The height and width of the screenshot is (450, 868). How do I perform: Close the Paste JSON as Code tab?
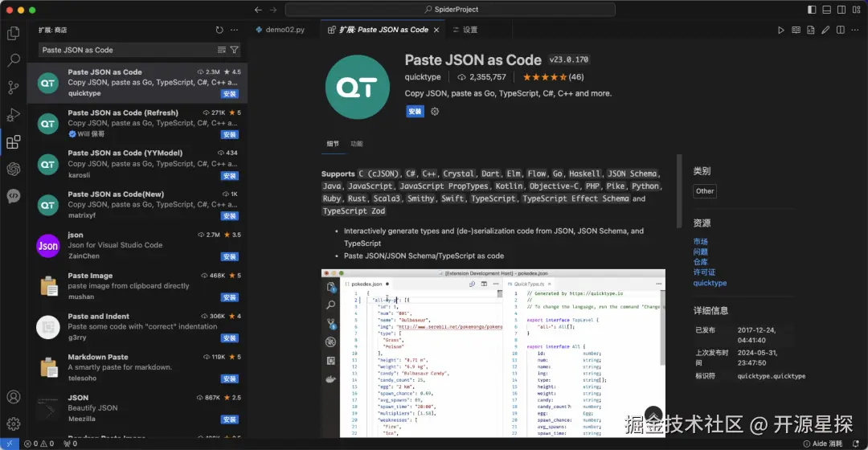click(x=436, y=30)
